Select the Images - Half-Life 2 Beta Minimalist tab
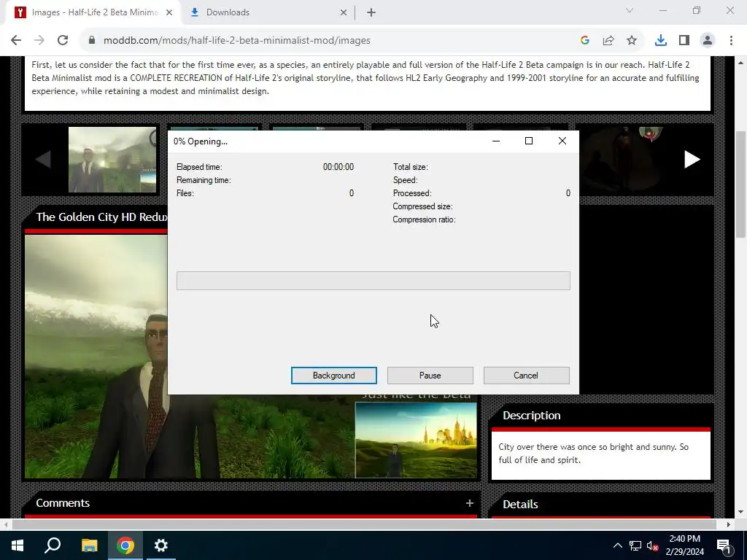The height and width of the screenshot is (560, 747). (94, 12)
